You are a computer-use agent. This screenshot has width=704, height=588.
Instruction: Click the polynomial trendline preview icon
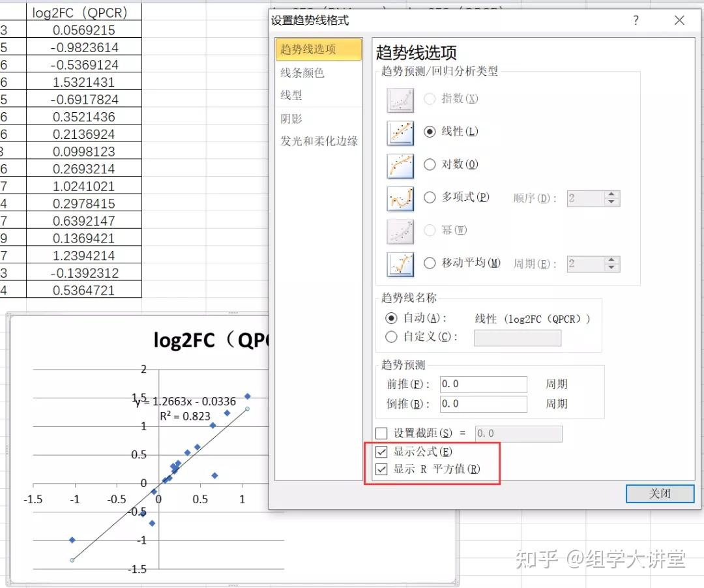point(400,198)
